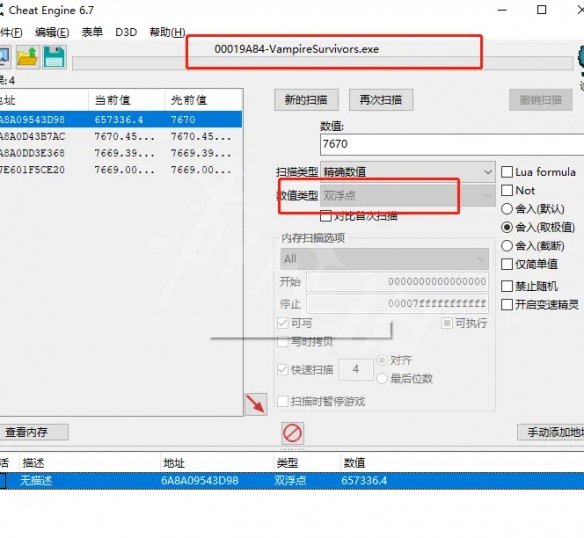The image size is (584, 538).
Task: Enable 禁止随机 checkbox
Action: coord(507,286)
